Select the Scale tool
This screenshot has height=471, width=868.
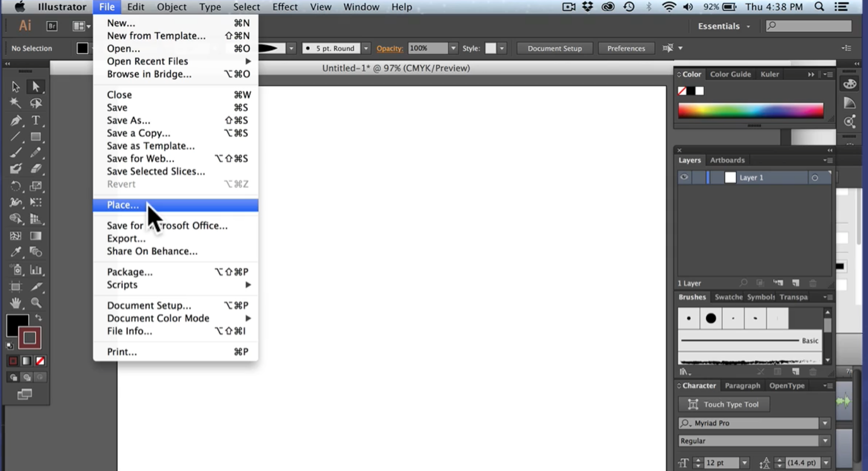coord(35,186)
